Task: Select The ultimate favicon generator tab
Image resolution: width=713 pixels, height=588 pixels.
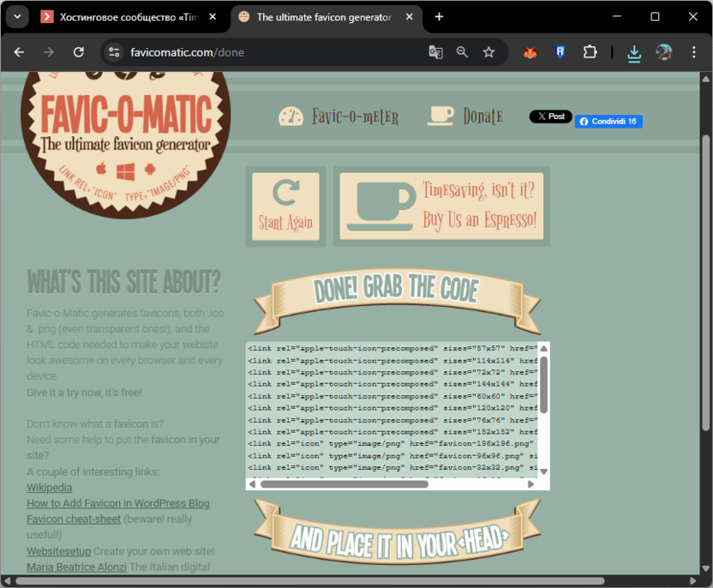Action: coord(325,17)
